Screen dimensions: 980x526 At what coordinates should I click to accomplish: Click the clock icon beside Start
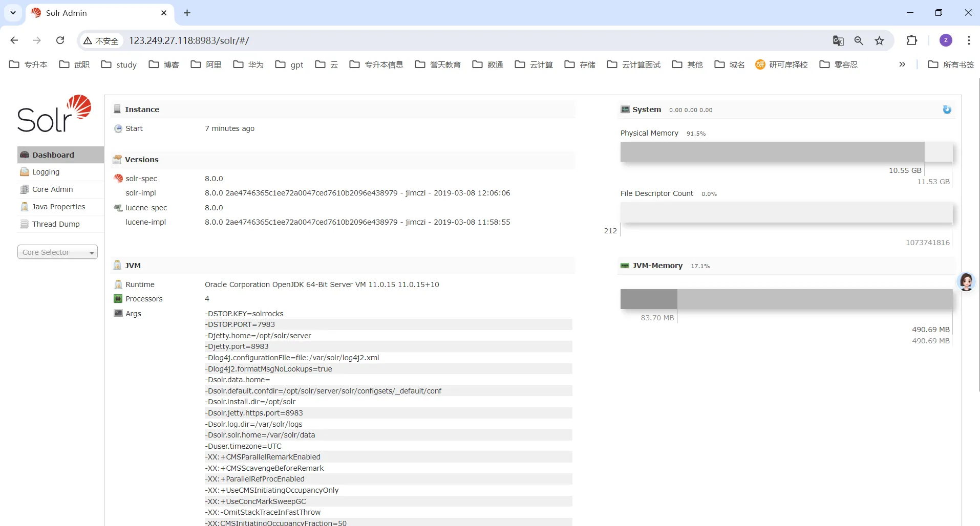click(x=118, y=128)
